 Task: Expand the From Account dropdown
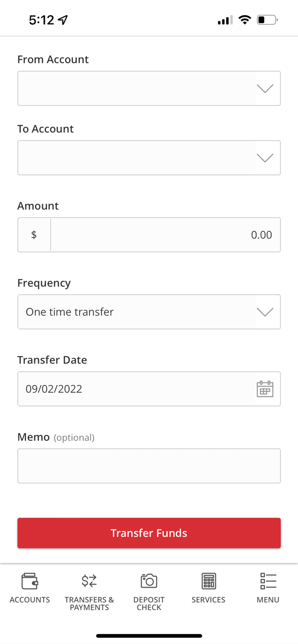pos(149,88)
